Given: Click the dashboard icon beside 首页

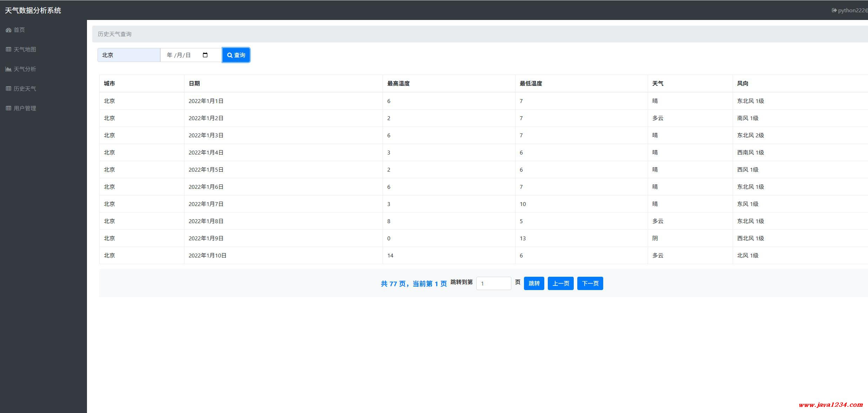Looking at the screenshot, I should pos(8,30).
